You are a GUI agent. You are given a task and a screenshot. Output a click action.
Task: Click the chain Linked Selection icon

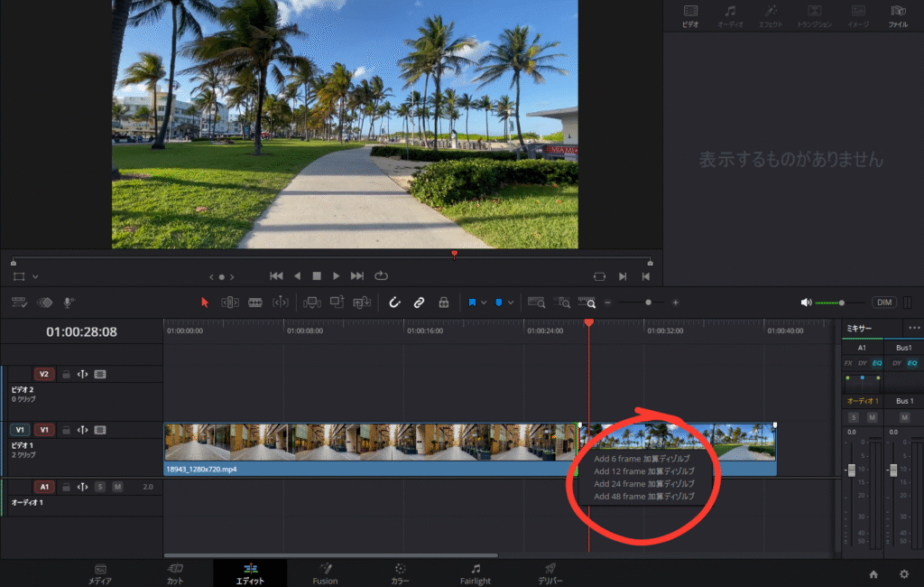click(x=419, y=303)
